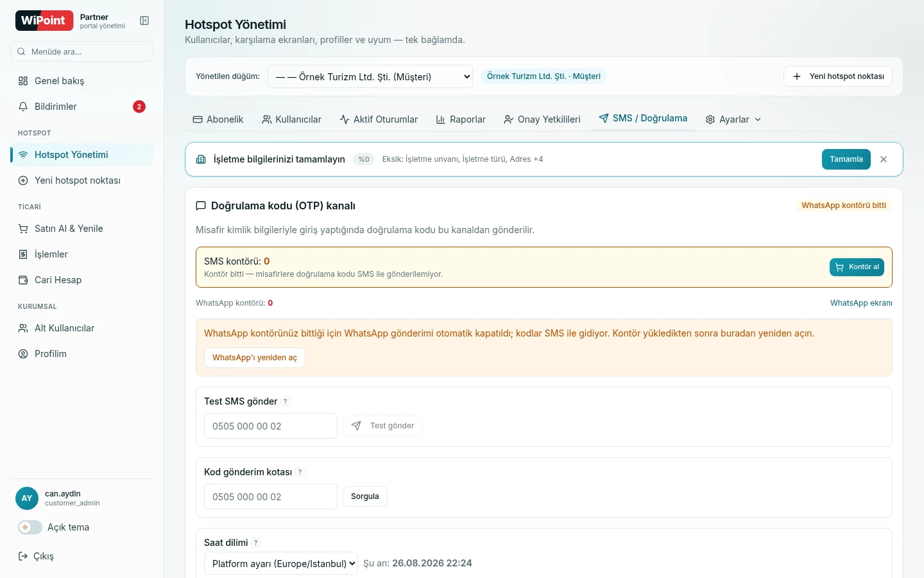
Task: Follow the WhatsApp ekranı link
Action: pyautogui.click(x=861, y=303)
